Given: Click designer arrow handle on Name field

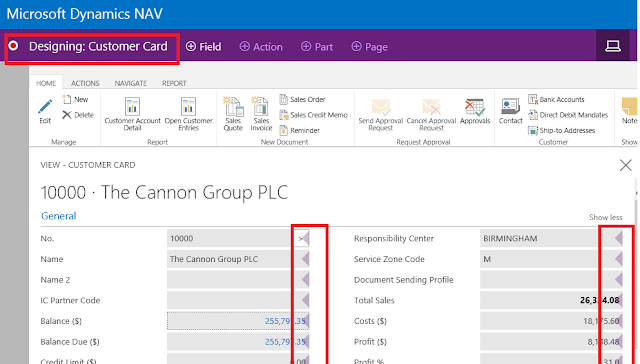Looking at the screenshot, I should coord(305,259).
